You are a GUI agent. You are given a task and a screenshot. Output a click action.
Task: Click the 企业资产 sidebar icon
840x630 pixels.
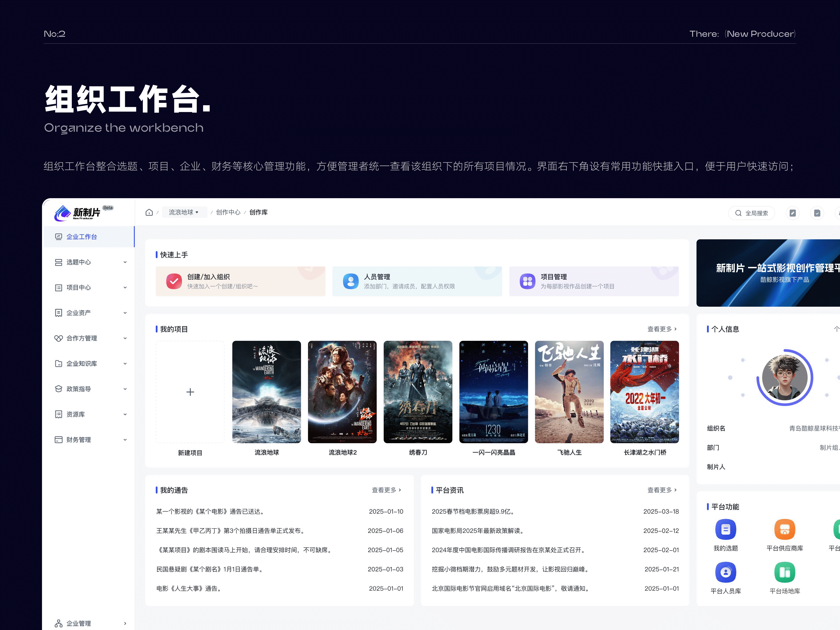pos(58,313)
